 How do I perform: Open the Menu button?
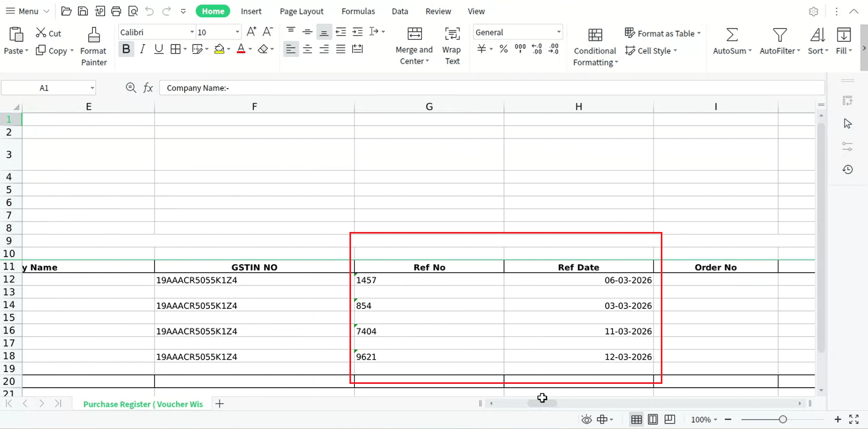coord(27,11)
